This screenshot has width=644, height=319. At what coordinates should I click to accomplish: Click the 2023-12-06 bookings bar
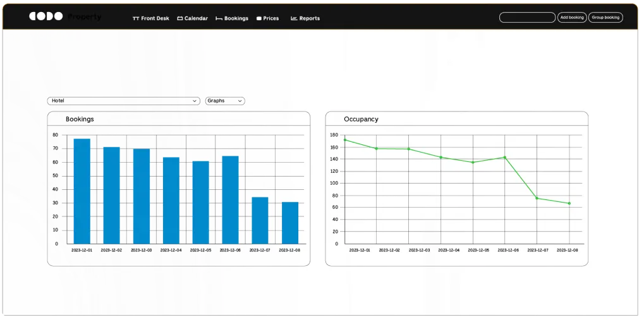230,199
